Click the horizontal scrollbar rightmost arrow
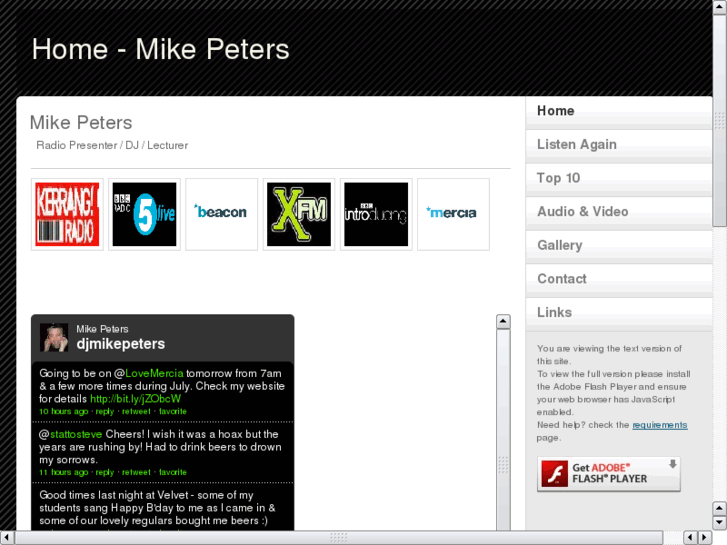The width and height of the screenshot is (727, 545). (705, 538)
